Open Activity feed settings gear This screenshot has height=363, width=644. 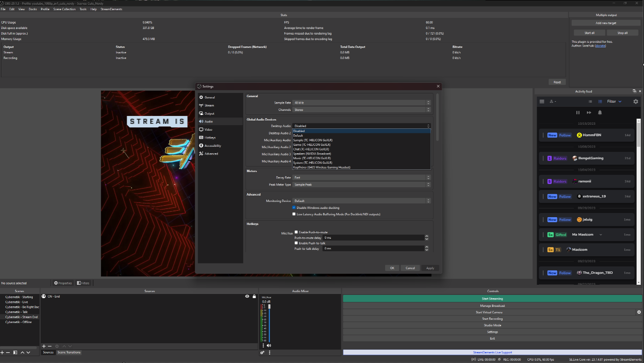pos(636,102)
